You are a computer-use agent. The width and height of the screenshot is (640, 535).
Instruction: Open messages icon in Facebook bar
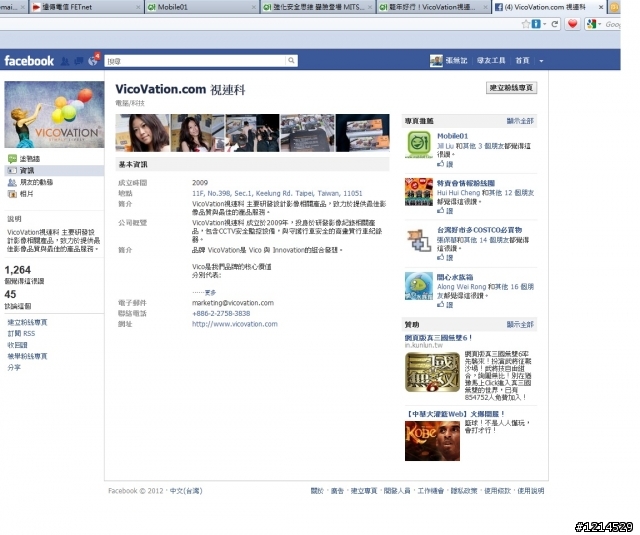[x=79, y=61]
